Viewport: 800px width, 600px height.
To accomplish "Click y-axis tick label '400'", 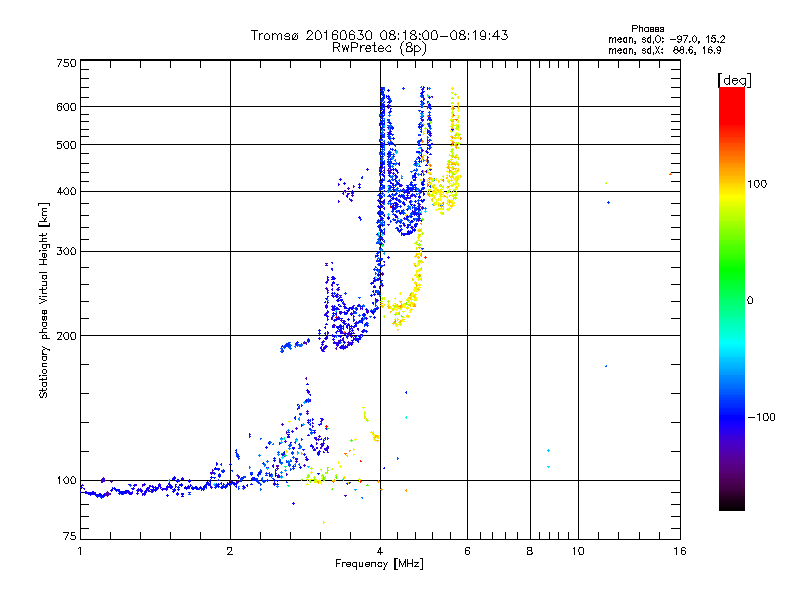I will [66, 192].
